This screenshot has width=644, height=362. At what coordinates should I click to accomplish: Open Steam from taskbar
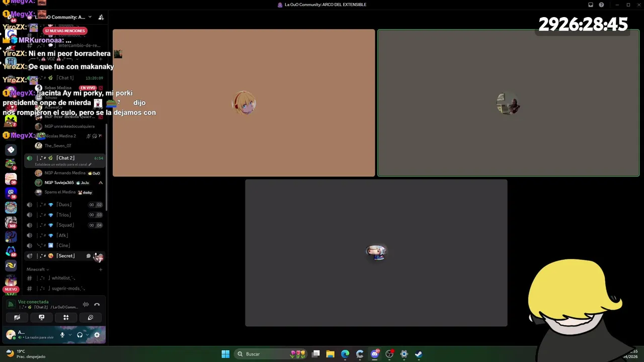click(419, 354)
